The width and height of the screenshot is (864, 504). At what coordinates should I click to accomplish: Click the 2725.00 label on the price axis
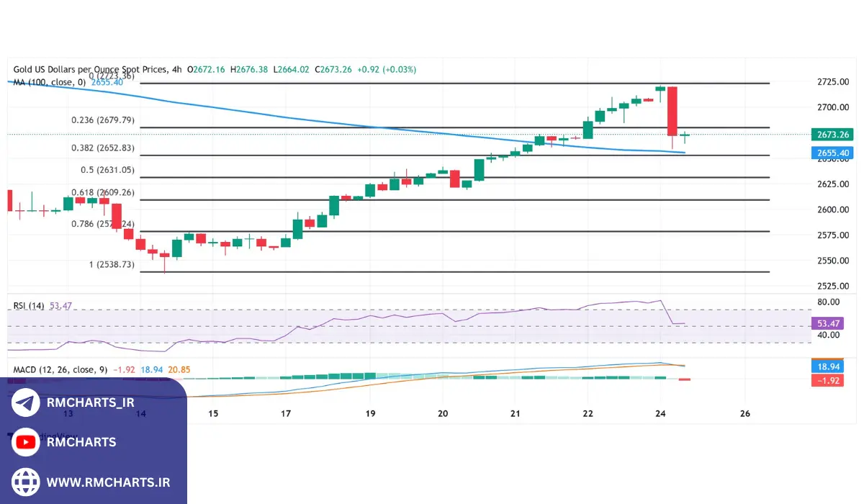(x=832, y=83)
